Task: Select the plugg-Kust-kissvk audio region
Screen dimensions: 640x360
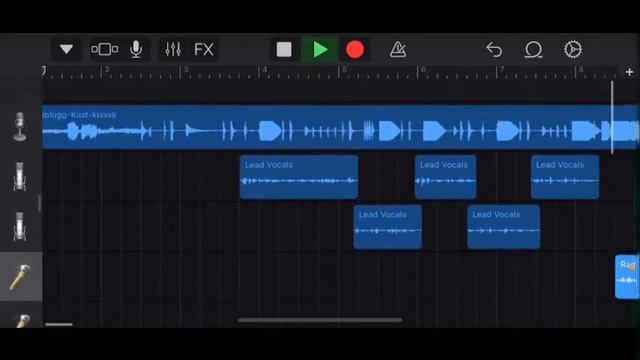Action: point(340,127)
